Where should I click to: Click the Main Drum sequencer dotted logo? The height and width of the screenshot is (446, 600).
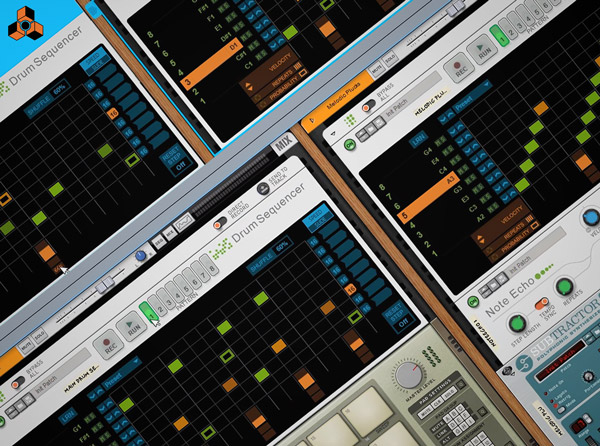coord(220,248)
